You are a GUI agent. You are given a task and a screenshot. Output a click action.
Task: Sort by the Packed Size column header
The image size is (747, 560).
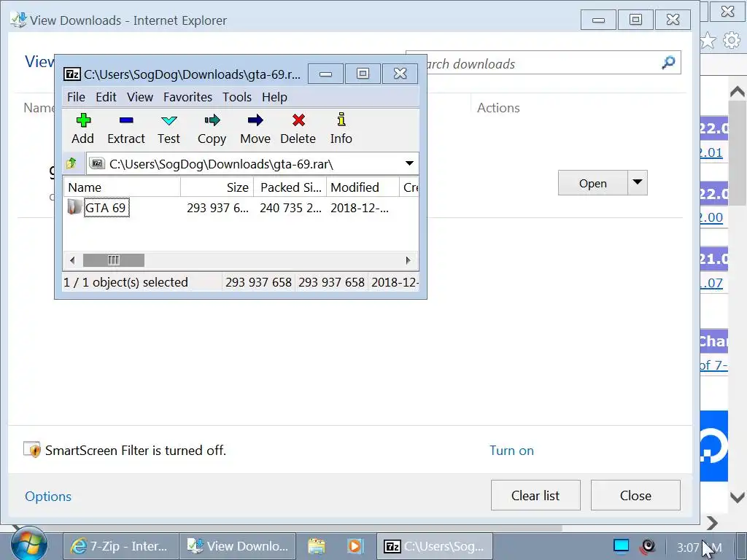290,187
